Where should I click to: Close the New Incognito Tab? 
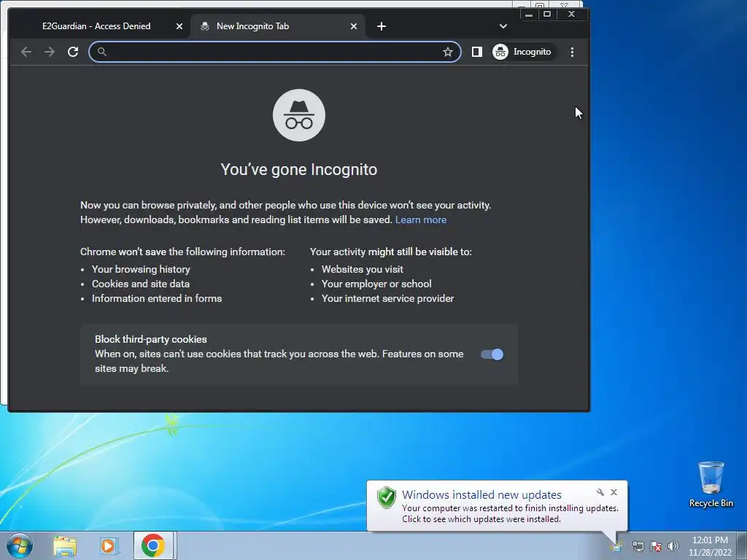pyautogui.click(x=354, y=26)
